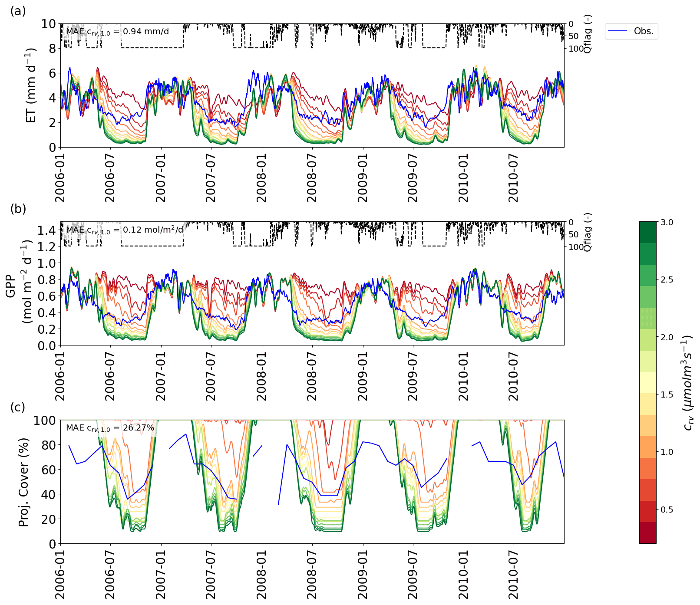Image resolution: width=700 pixels, height=605 pixels.
Task: Click panel label (a)
Action: click(x=18, y=10)
